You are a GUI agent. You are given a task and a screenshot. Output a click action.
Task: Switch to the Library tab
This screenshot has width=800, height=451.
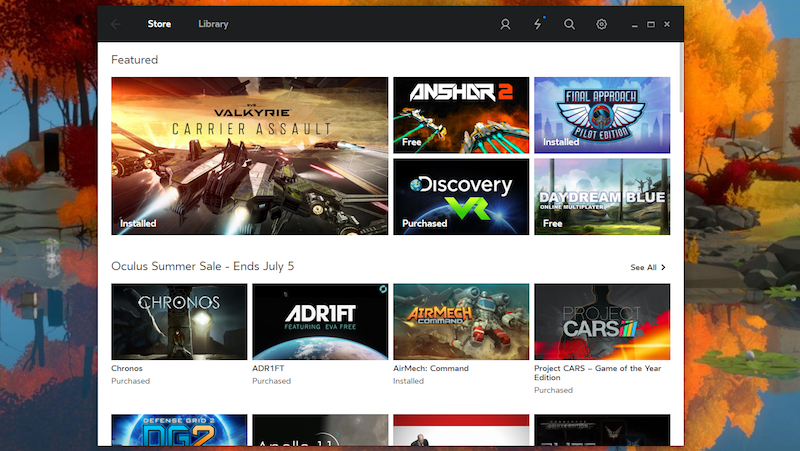[x=213, y=24]
